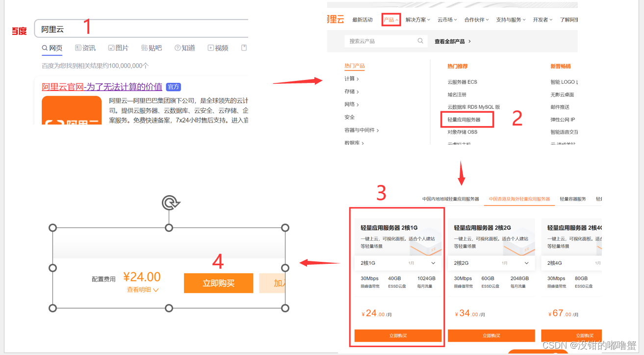The width and height of the screenshot is (644, 355).
Task: Click 立即购买 on the ¥67 plan card
Action: tap(571, 335)
